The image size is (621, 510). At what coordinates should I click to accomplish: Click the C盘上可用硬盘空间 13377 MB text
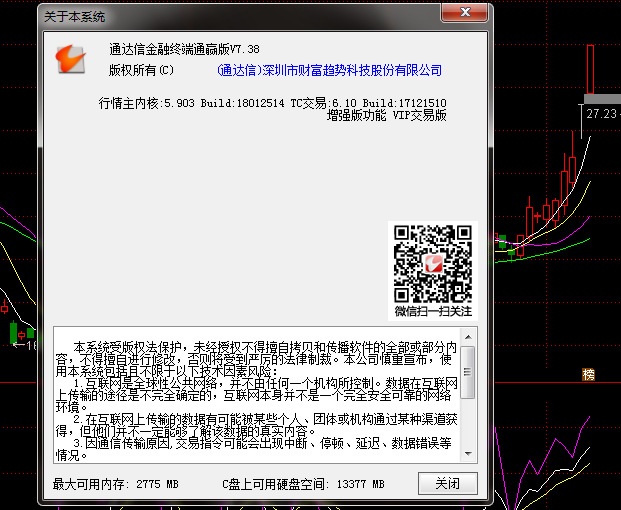(303, 484)
